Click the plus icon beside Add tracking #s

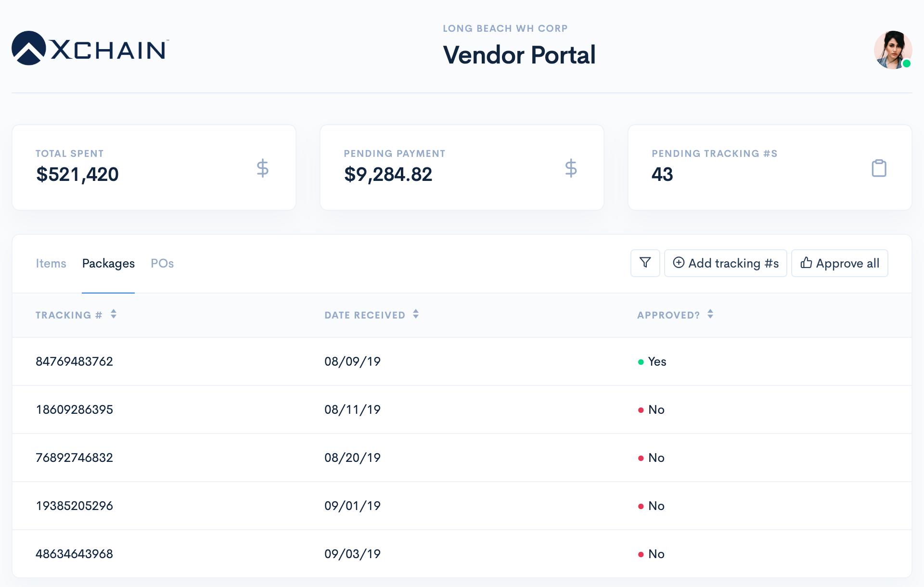pyautogui.click(x=679, y=263)
